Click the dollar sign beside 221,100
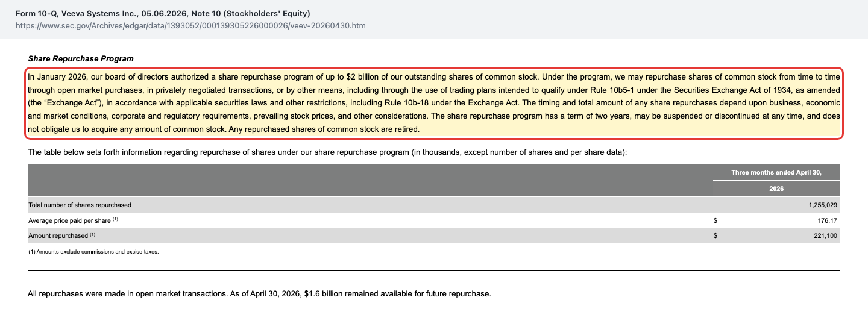Viewport: 868px width, 315px height. click(x=715, y=235)
